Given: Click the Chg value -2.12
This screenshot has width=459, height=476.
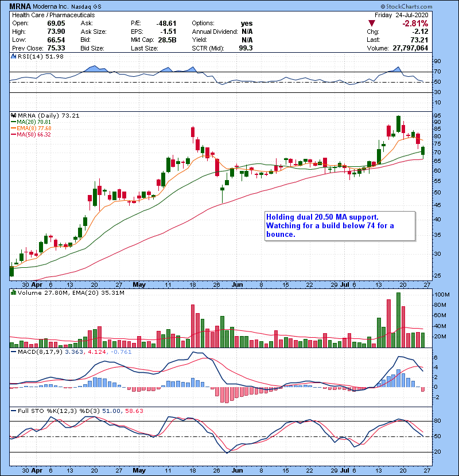Looking at the screenshot, I should [x=420, y=32].
